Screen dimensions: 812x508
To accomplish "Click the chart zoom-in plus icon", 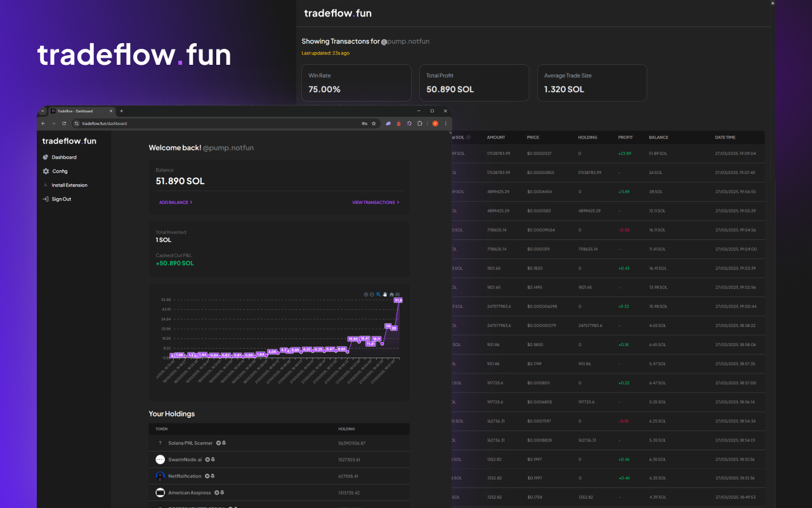I will click(x=366, y=294).
